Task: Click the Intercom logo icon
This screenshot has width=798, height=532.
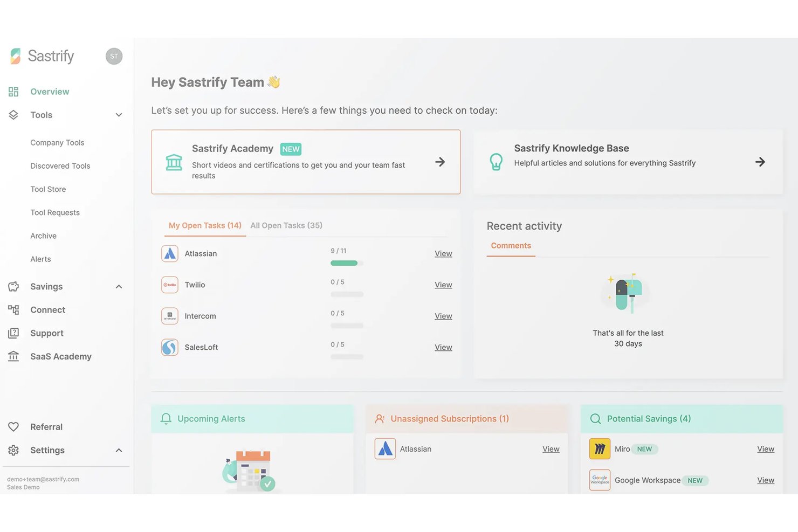Action: click(x=170, y=316)
